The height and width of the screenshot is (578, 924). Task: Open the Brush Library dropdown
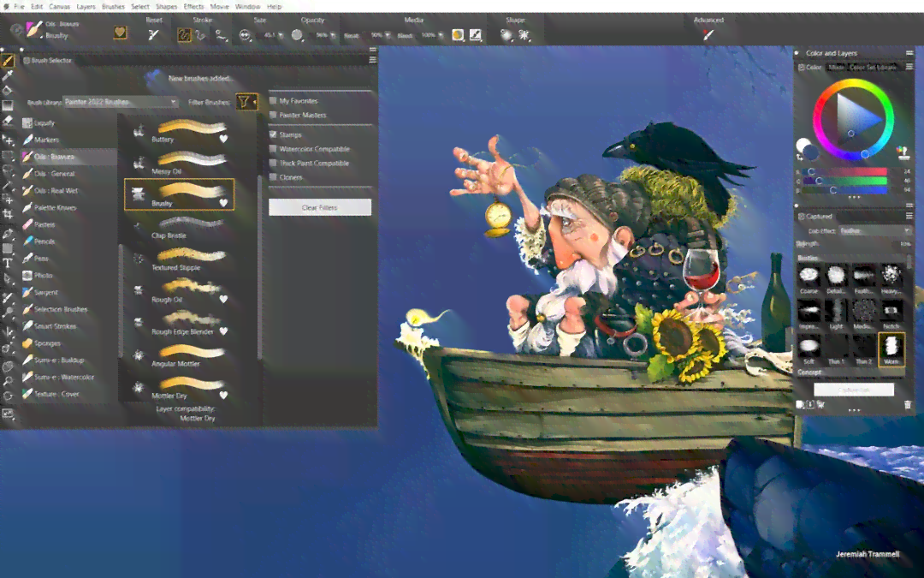point(121,102)
